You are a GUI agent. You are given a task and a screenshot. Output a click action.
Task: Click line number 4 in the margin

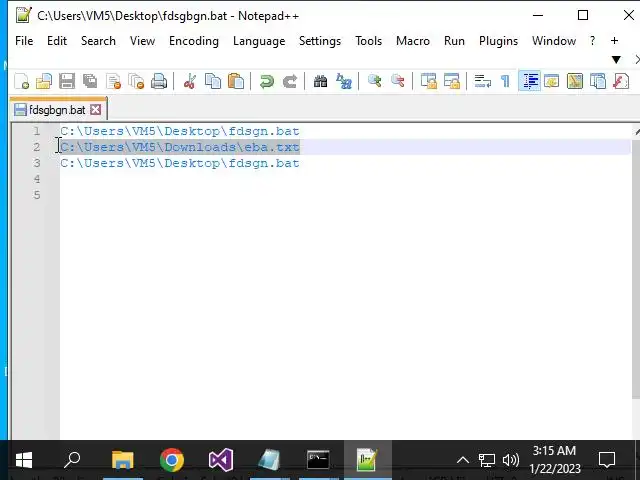tap(37, 179)
